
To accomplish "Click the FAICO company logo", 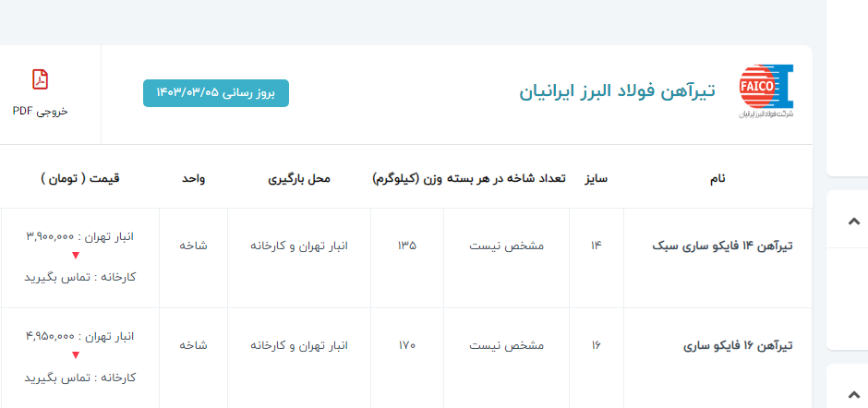I will click(766, 92).
